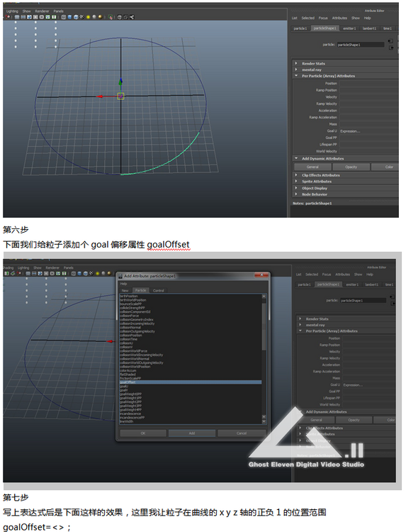Open Attributes menu in first screenshot Attribute Editor
This screenshot has width=406, height=532.
pos(339,18)
